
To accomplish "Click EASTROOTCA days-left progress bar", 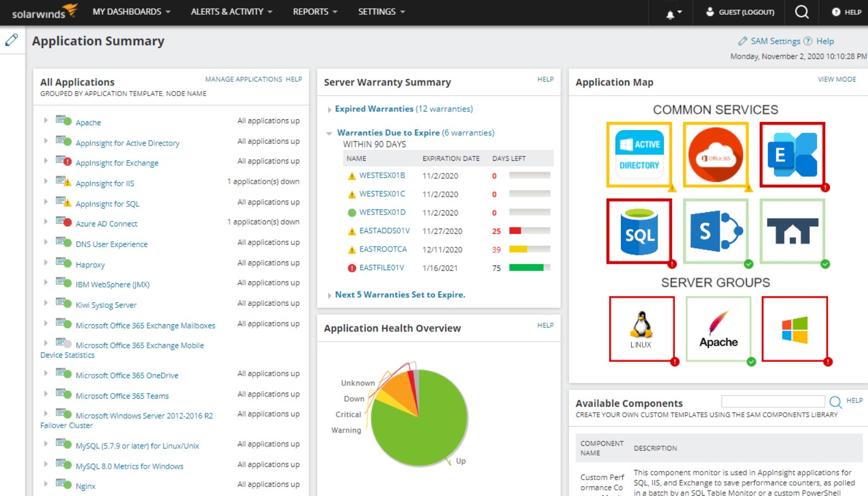I will tap(529, 249).
